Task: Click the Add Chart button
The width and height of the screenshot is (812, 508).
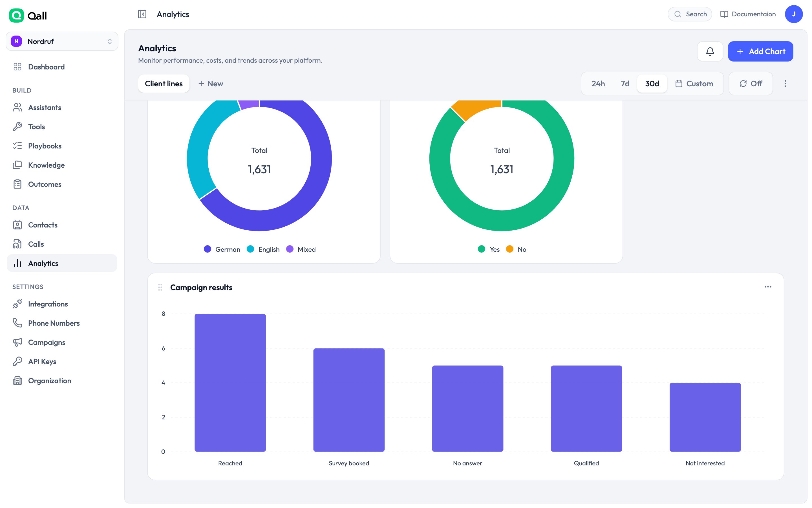Action: coord(760,51)
